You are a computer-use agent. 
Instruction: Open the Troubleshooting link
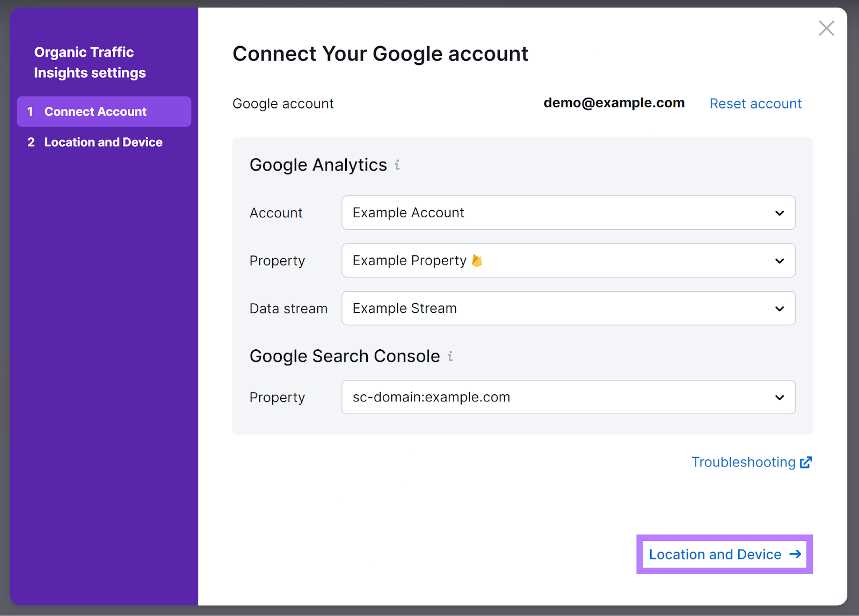point(743,462)
